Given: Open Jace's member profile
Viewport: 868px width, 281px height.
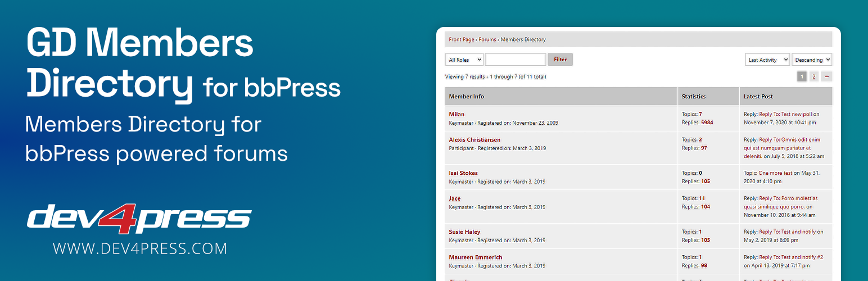Looking at the screenshot, I should click(x=454, y=198).
